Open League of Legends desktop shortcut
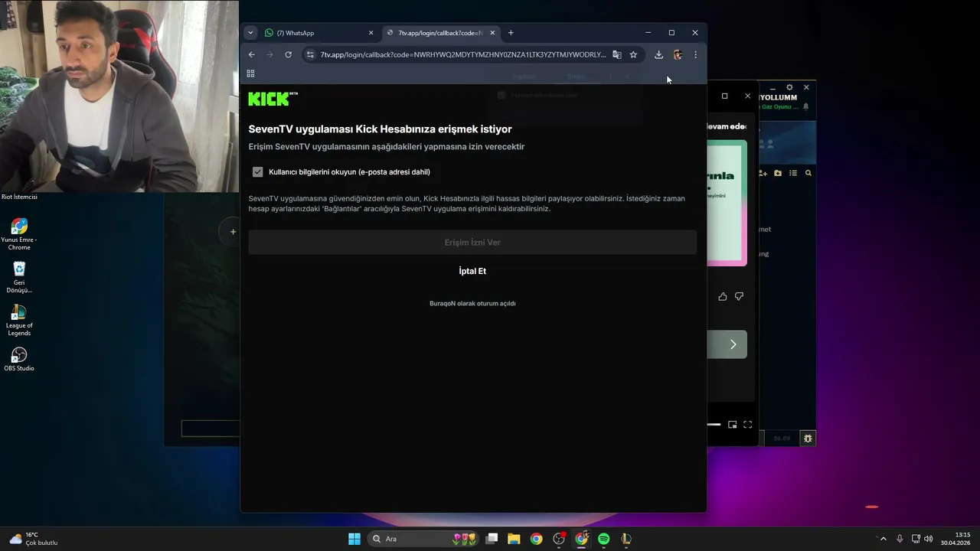Viewport: 980px width, 551px height. tap(19, 320)
